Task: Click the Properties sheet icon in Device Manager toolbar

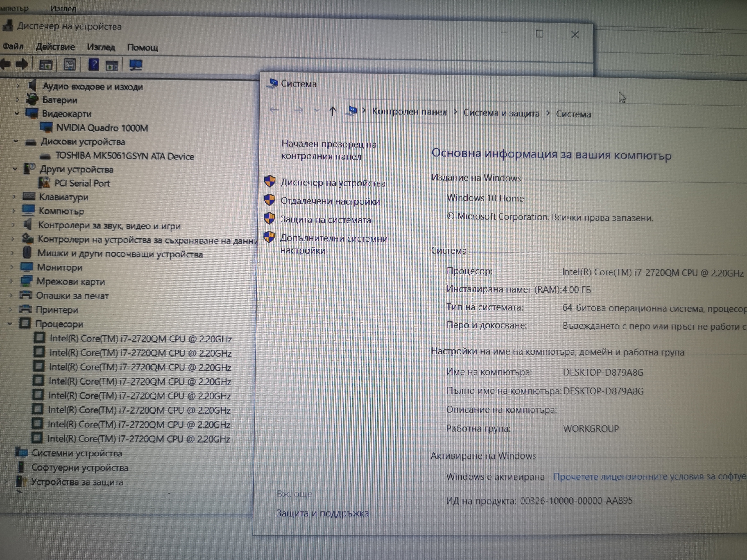Action: [x=70, y=64]
